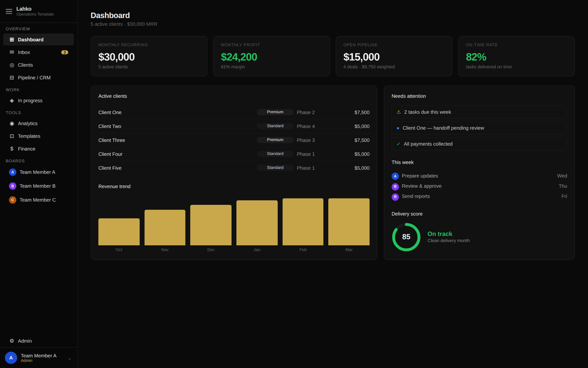Open 2 tasks due this week alert
The height and width of the screenshot is (368, 588).
(479, 112)
